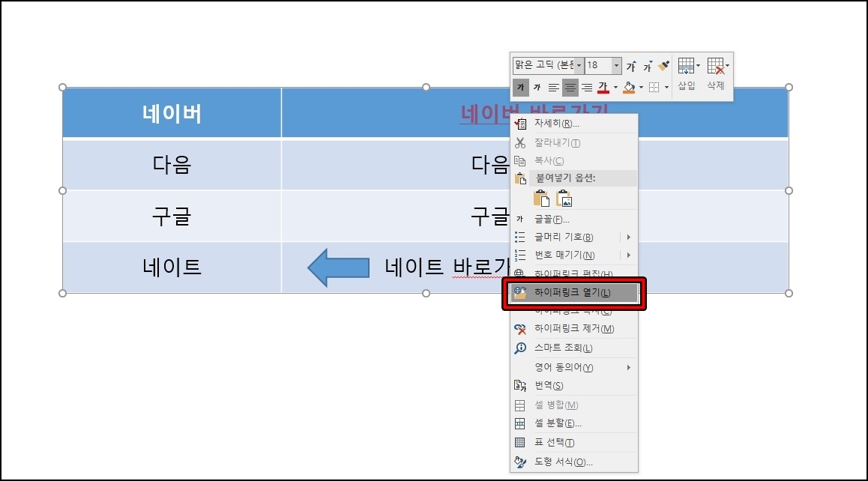The image size is (868, 481).
Task: Select the format painter brush icon
Action: [663, 67]
